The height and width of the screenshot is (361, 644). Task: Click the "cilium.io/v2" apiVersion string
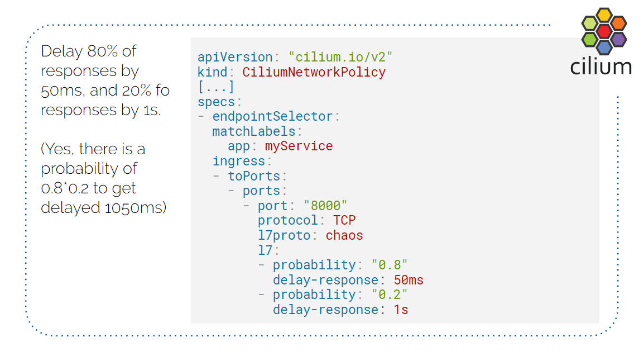pyautogui.click(x=341, y=57)
